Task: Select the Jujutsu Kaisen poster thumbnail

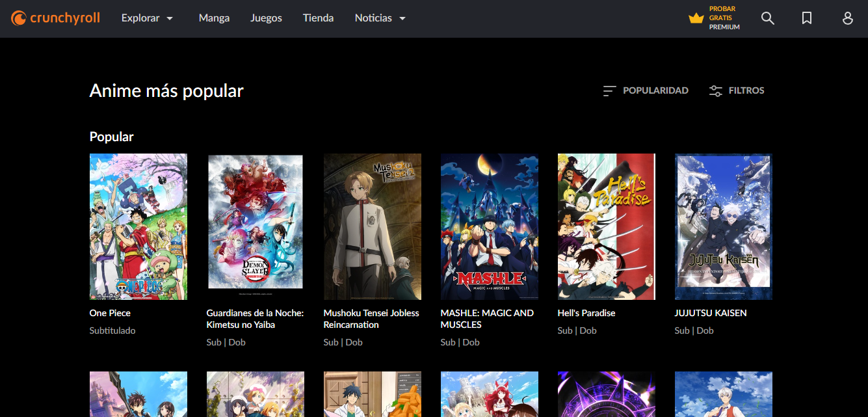Action: click(x=724, y=226)
